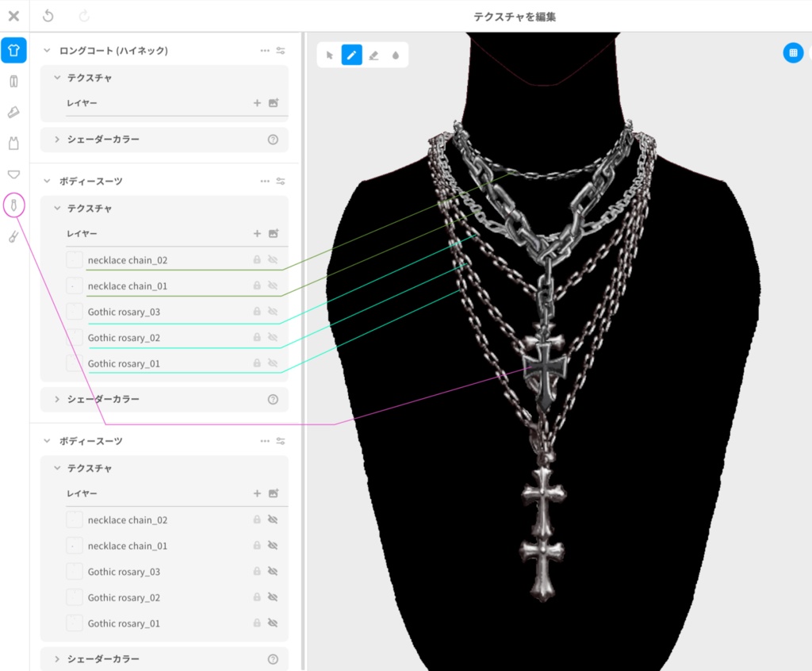Open the necktie accessory category icon
The width and height of the screenshot is (812, 671).
pyautogui.click(x=14, y=205)
